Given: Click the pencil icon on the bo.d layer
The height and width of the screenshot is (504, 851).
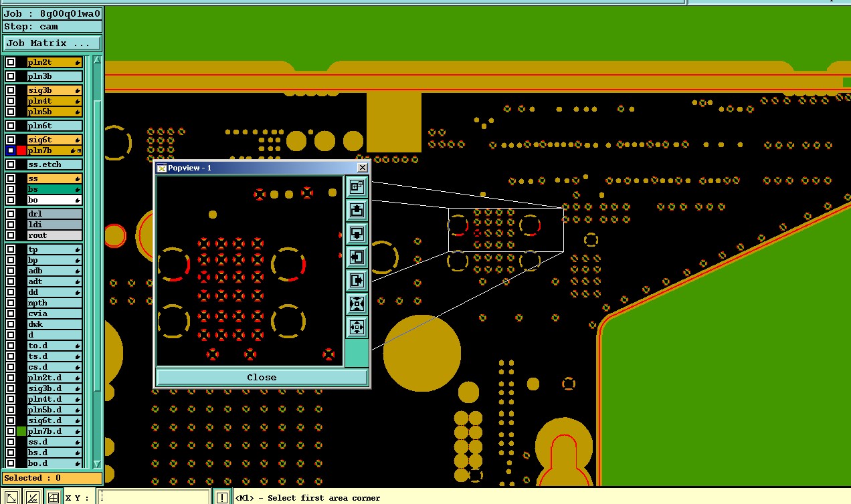Looking at the screenshot, I should pyautogui.click(x=78, y=463).
